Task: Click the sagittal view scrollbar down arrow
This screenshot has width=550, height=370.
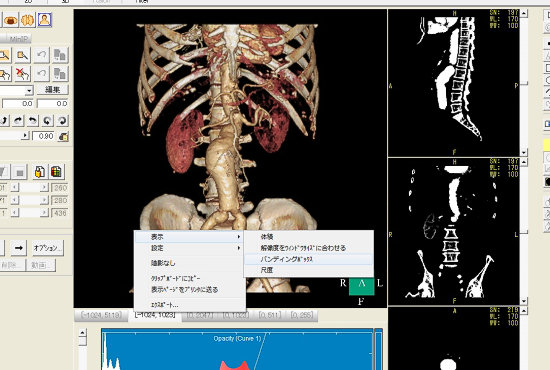Action: click(524, 153)
